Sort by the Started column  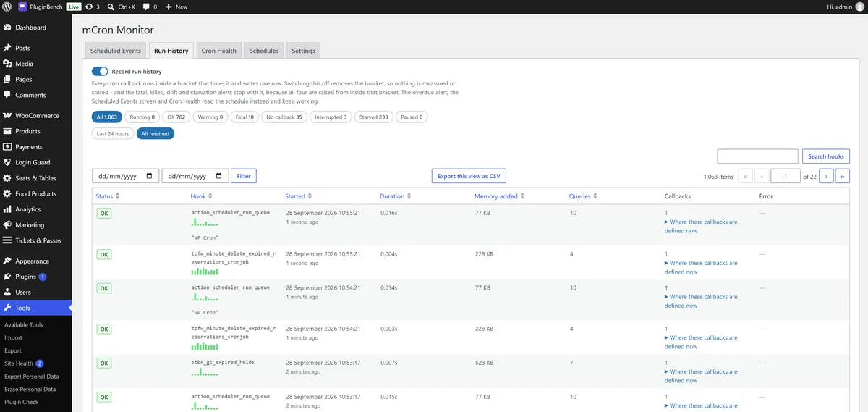(299, 196)
